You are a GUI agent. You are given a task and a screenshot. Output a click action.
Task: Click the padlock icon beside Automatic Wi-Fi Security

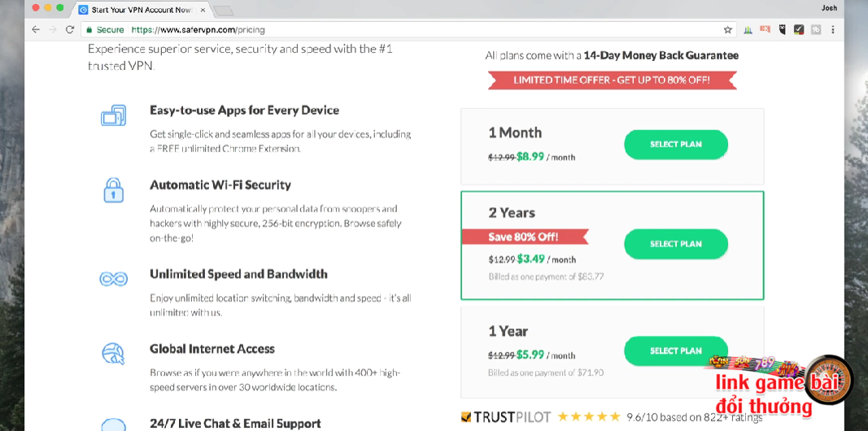coord(113,190)
